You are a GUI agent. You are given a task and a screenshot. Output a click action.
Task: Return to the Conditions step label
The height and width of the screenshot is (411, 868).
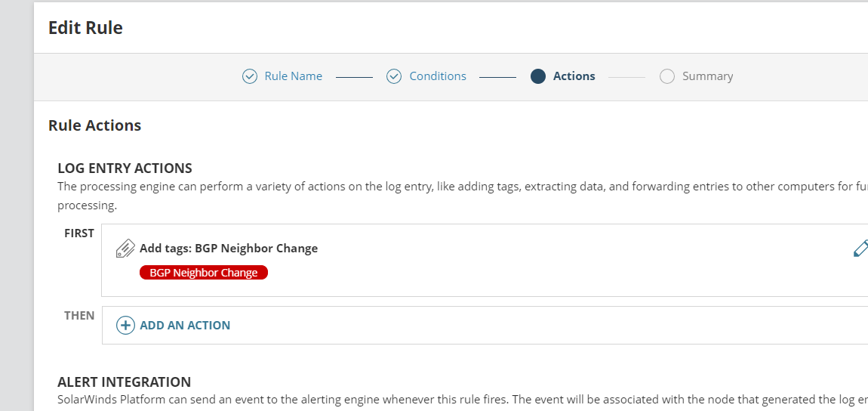click(438, 76)
